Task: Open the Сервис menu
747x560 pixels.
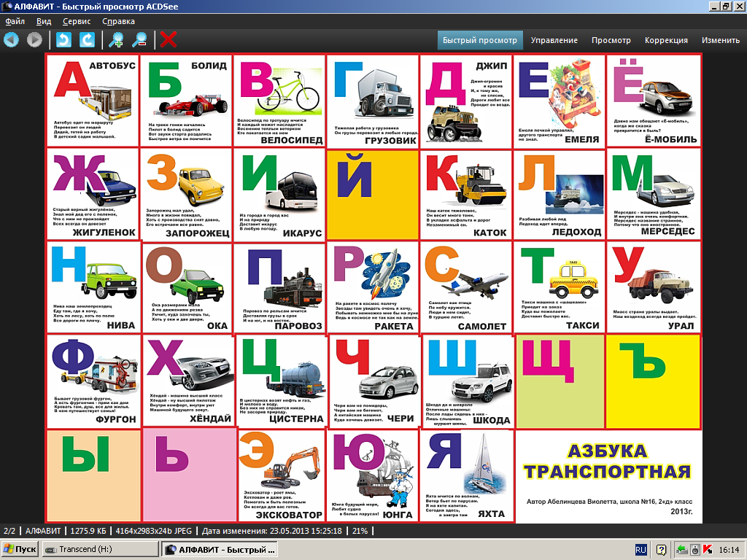Action: [77, 22]
